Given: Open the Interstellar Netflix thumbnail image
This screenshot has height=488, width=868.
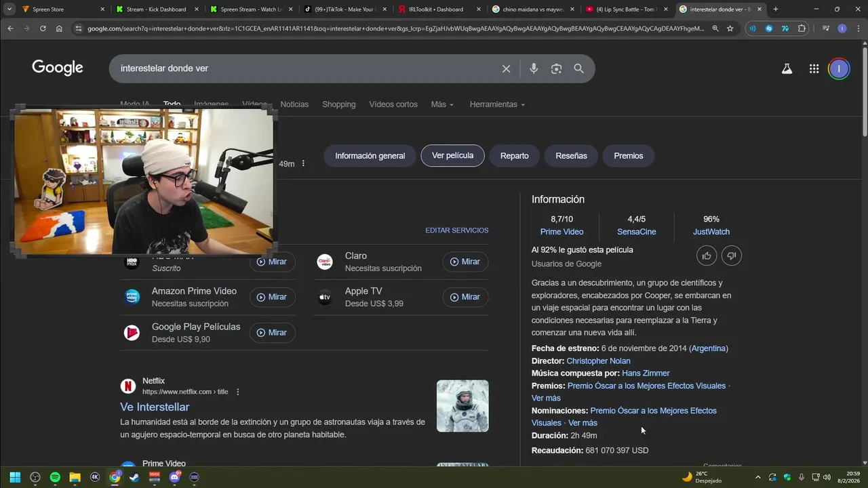Looking at the screenshot, I should tap(462, 406).
